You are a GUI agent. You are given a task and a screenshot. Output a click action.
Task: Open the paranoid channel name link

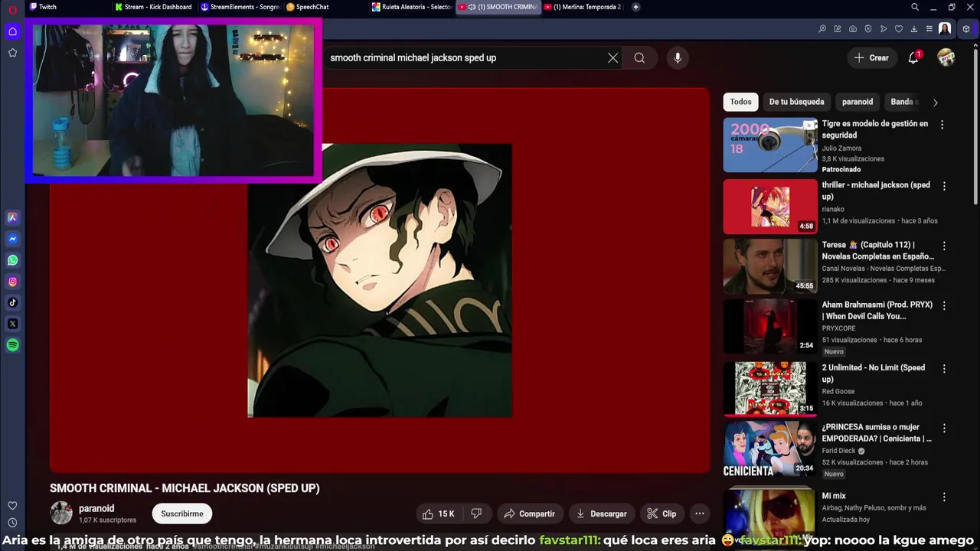click(x=96, y=508)
